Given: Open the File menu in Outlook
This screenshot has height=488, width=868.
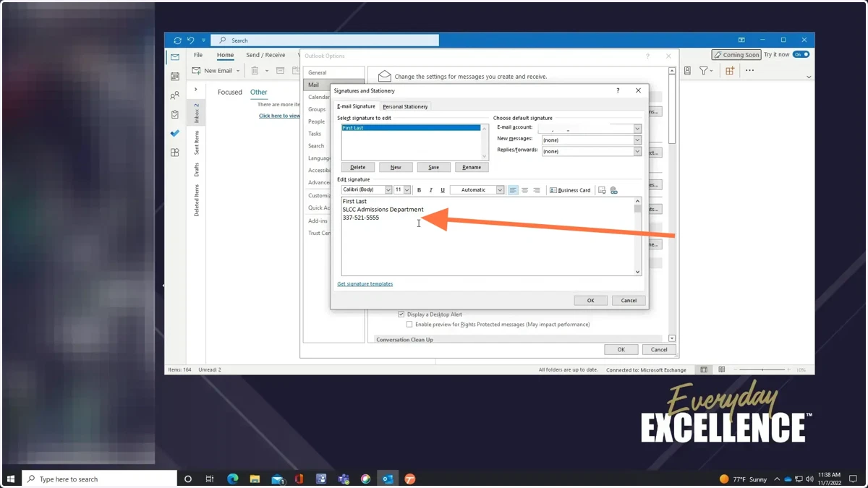Looking at the screenshot, I should click(x=197, y=55).
